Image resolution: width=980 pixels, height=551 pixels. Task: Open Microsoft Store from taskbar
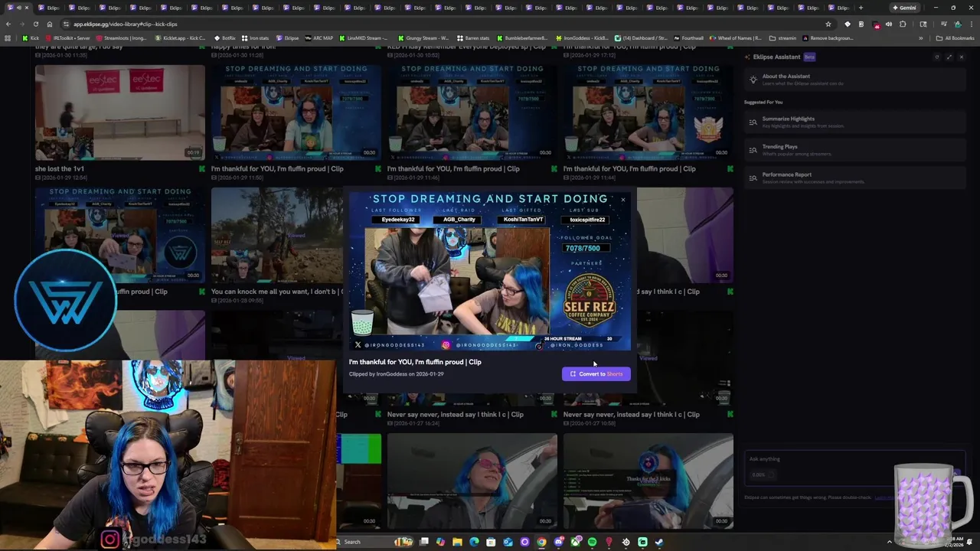(x=491, y=542)
